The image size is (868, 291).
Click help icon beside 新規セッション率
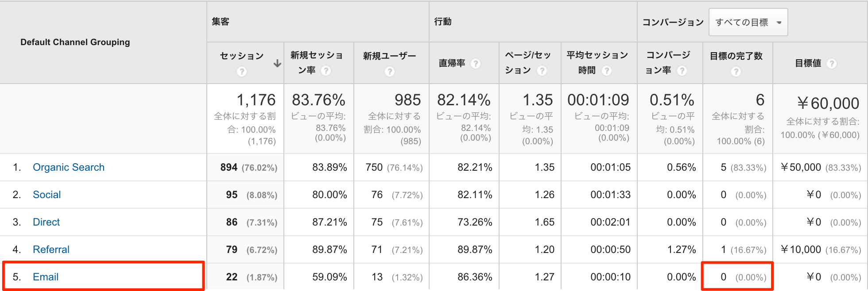click(326, 71)
